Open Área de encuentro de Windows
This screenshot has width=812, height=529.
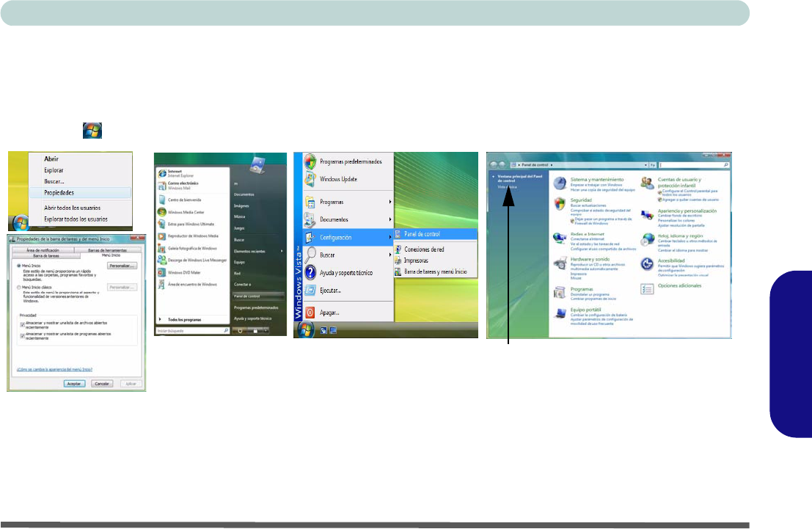(191, 285)
